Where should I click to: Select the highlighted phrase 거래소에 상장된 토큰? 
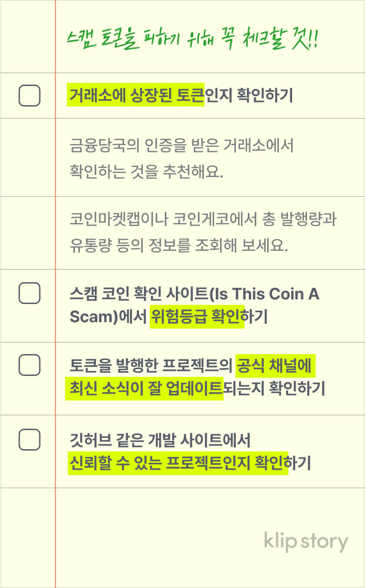(136, 96)
